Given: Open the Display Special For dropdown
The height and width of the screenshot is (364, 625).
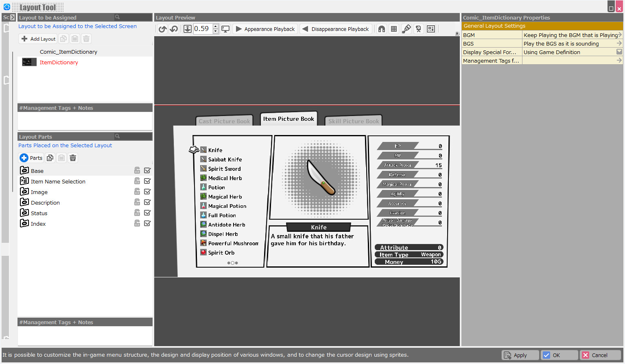Looking at the screenshot, I should coord(619,52).
